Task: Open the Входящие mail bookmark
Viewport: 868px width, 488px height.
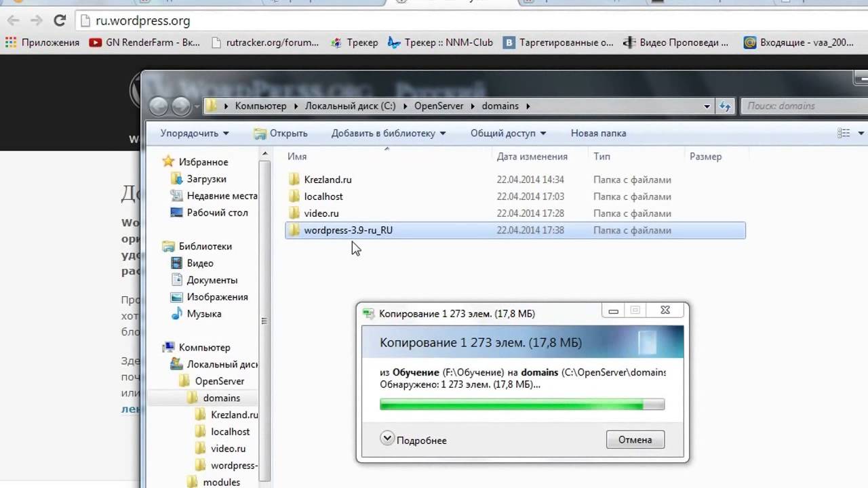Action: pos(800,42)
